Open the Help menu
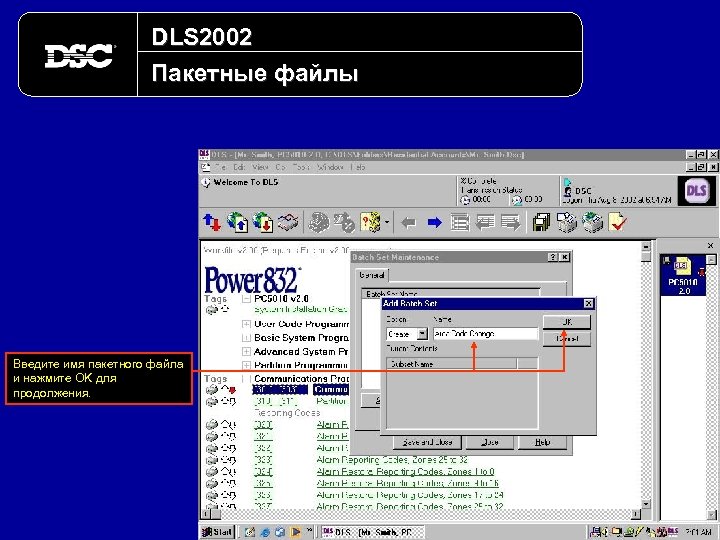The height and width of the screenshot is (540, 720). coord(358,167)
